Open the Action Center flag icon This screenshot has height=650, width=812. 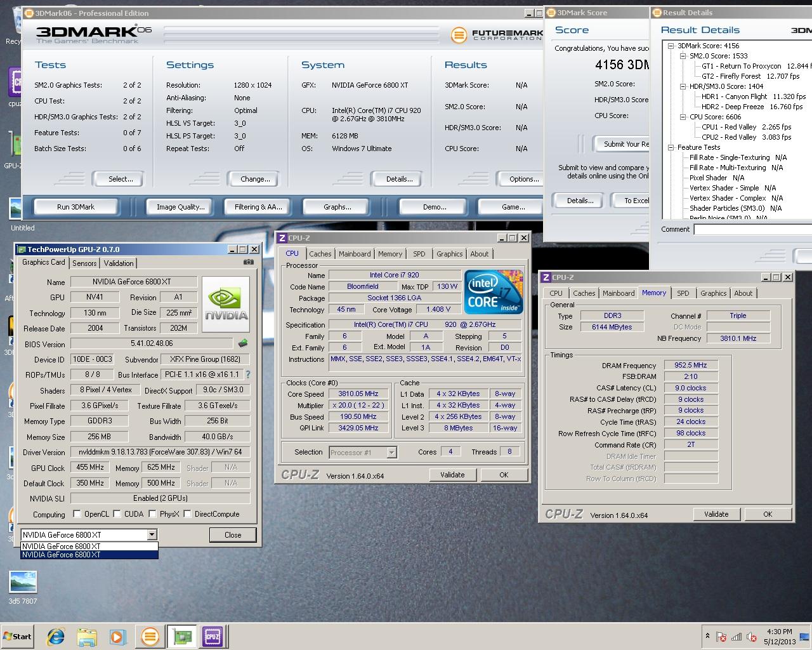pos(721,637)
